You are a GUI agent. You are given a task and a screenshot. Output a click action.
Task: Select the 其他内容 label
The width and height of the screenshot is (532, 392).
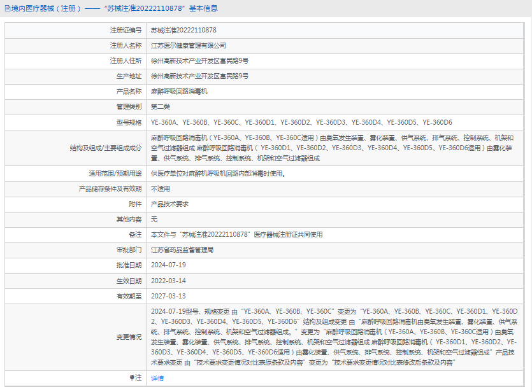click(x=129, y=219)
